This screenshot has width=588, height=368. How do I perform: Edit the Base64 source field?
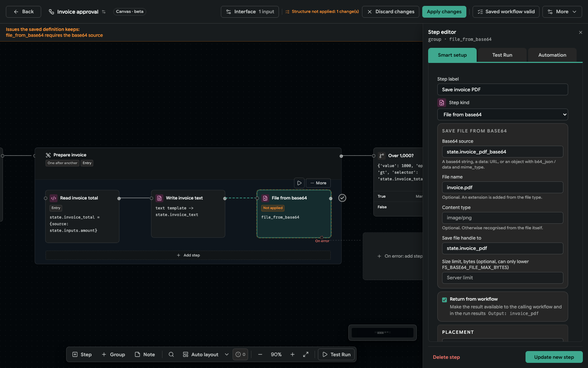click(503, 152)
